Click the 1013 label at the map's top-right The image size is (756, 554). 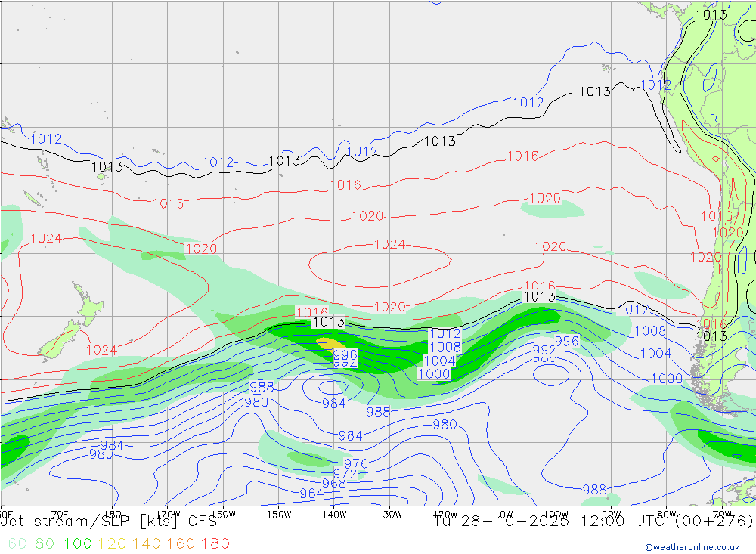pos(711,15)
